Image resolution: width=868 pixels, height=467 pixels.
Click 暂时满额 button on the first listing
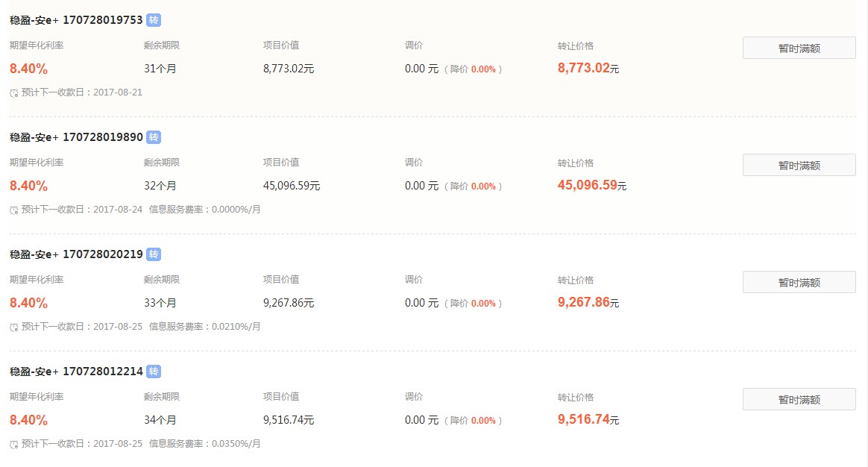tap(799, 47)
